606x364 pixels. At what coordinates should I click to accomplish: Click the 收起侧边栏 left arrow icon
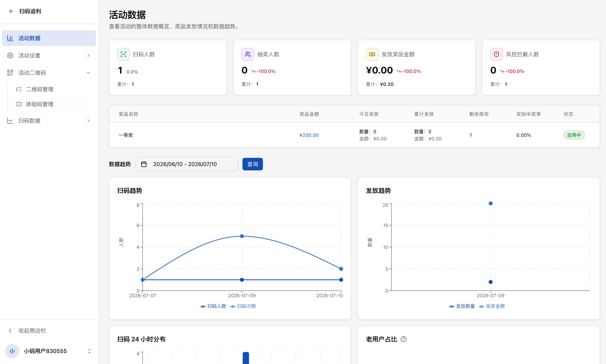click(x=10, y=331)
